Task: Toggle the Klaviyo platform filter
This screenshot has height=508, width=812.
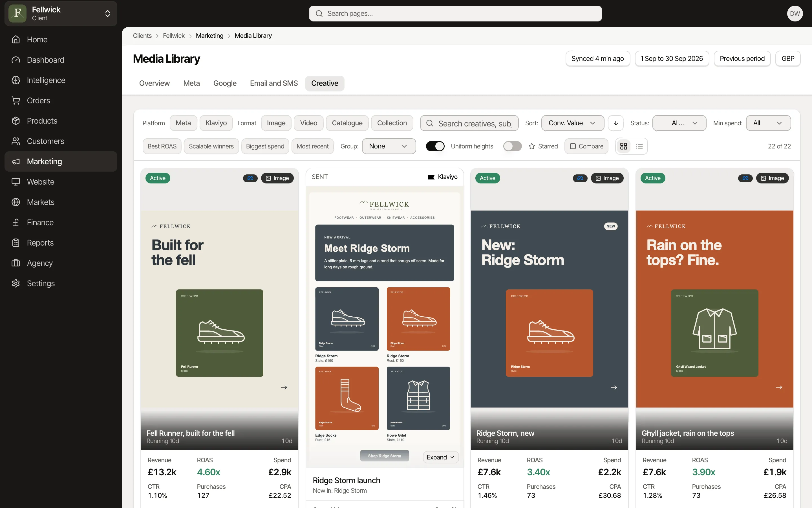Action: [x=216, y=123]
